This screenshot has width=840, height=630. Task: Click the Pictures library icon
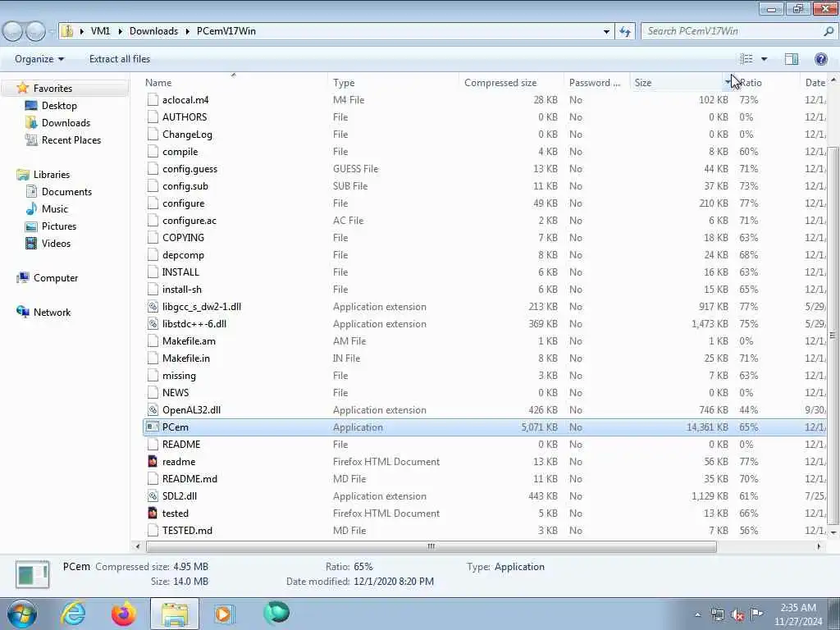tap(31, 226)
